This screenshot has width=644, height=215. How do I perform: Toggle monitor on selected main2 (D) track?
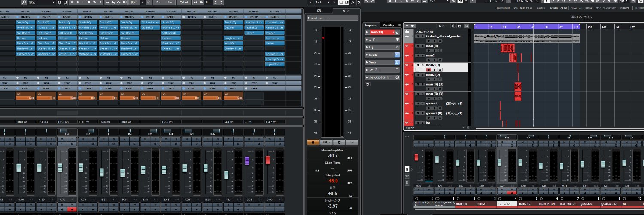434,70
